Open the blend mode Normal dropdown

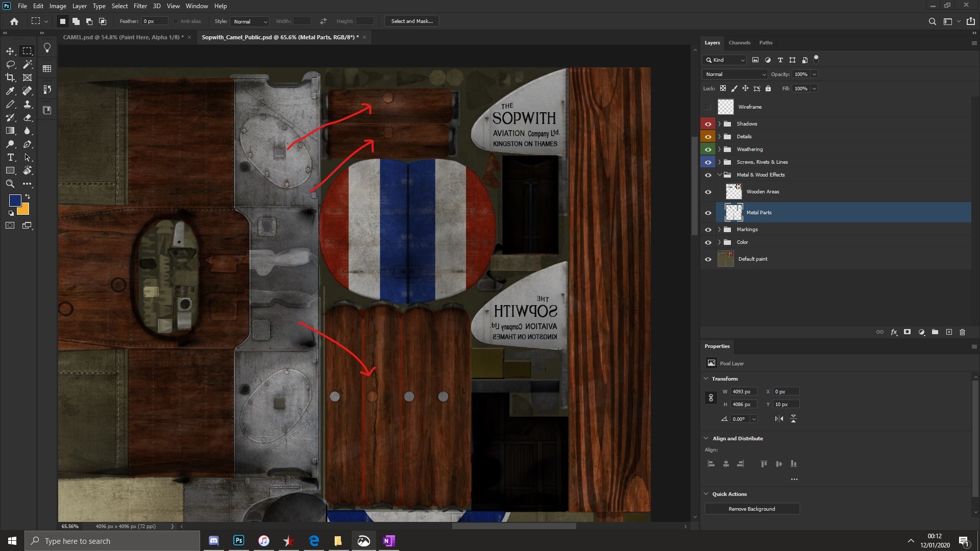(x=734, y=74)
